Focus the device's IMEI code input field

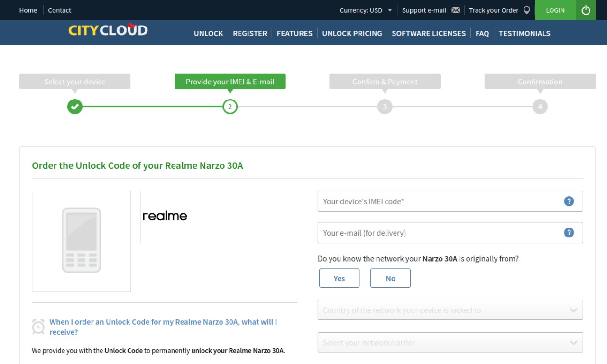[x=451, y=201]
